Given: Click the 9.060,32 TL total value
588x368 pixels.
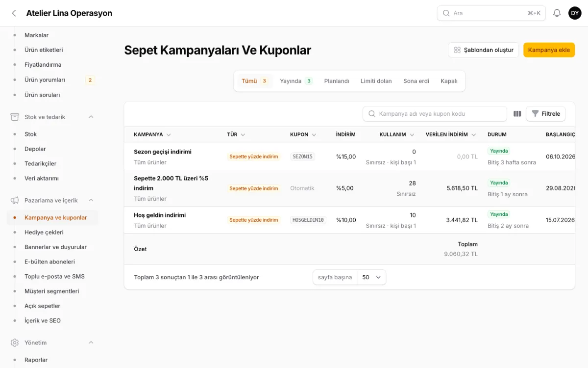Looking at the screenshot, I should point(461,254).
